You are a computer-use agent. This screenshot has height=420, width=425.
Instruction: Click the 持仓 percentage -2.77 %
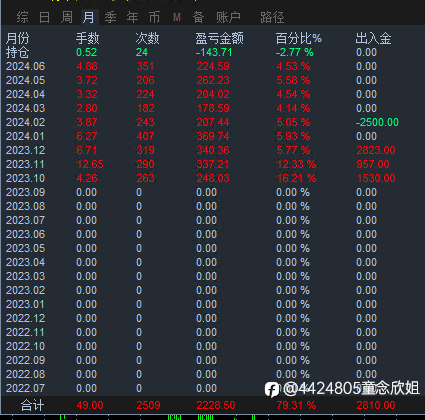coord(295,52)
